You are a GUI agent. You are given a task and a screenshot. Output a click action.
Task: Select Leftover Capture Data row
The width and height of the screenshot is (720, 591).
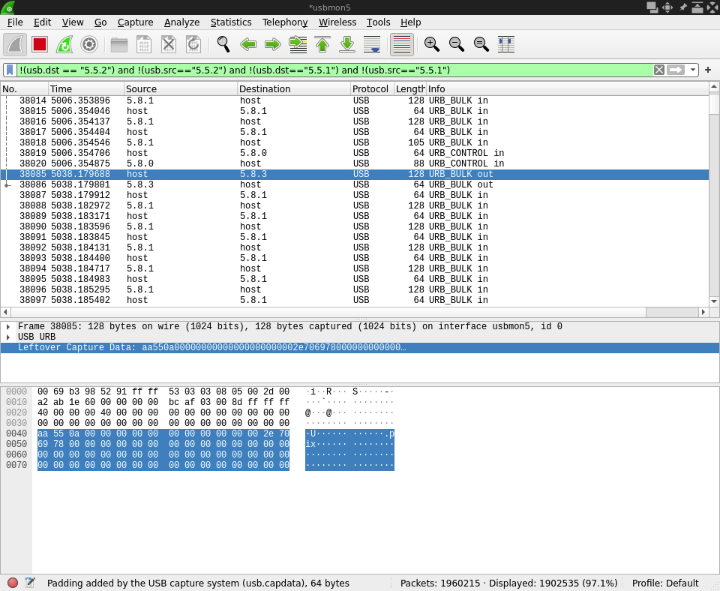pos(360,348)
